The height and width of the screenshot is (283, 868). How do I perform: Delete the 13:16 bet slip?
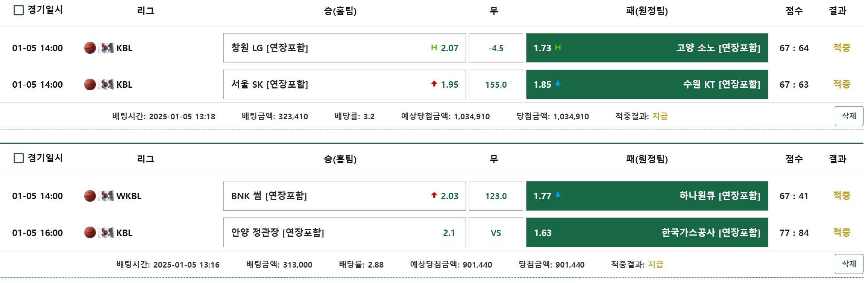click(849, 264)
